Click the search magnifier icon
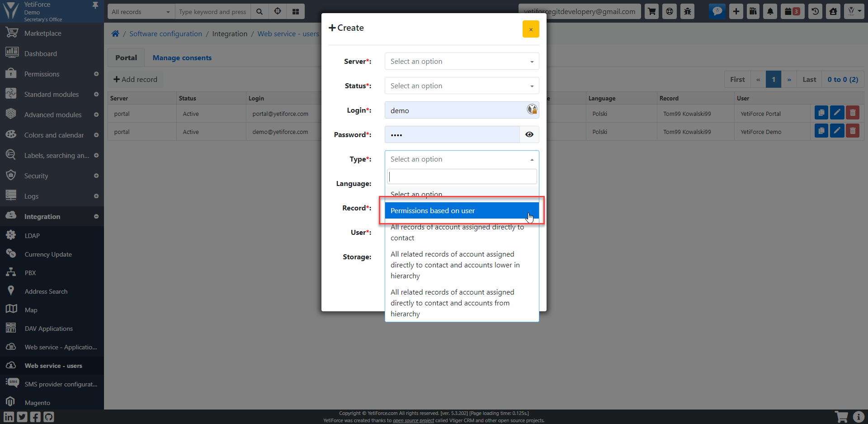 click(x=259, y=12)
